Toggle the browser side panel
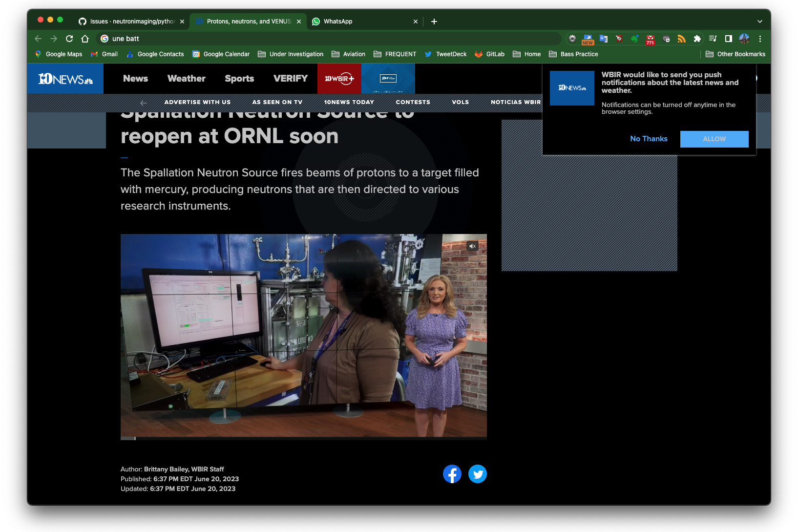798x532 pixels. point(728,39)
